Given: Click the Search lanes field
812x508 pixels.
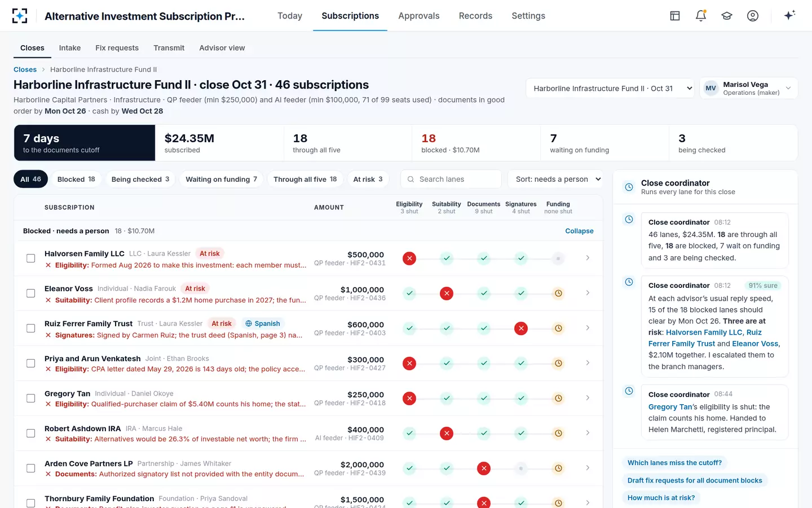Looking at the screenshot, I should [451, 179].
